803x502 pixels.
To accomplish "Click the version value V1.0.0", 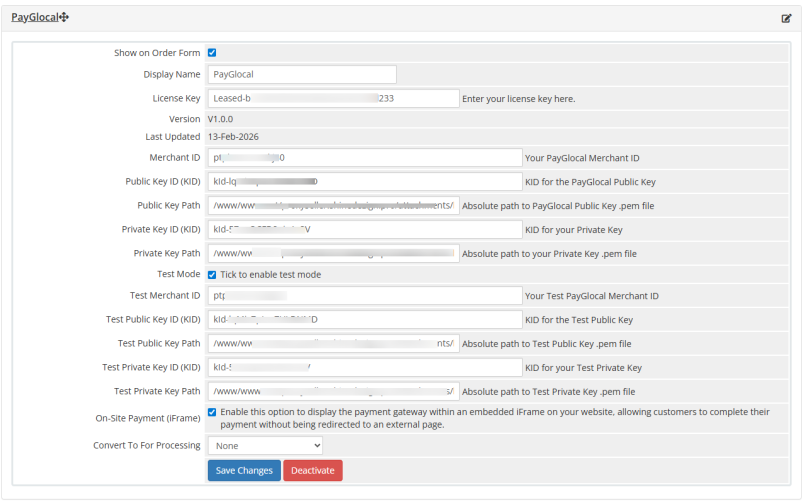I will [220, 119].
